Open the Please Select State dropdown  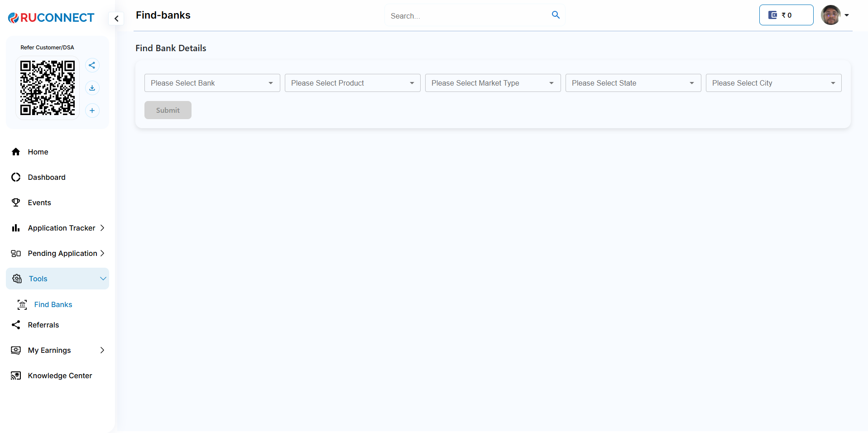pos(633,83)
